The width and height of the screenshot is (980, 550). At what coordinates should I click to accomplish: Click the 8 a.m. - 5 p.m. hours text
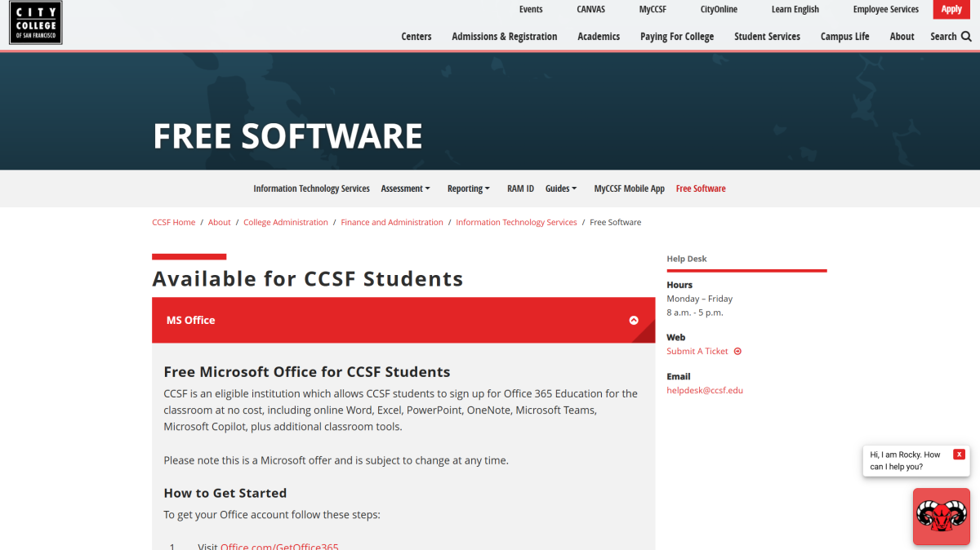[x=695, y=313]
